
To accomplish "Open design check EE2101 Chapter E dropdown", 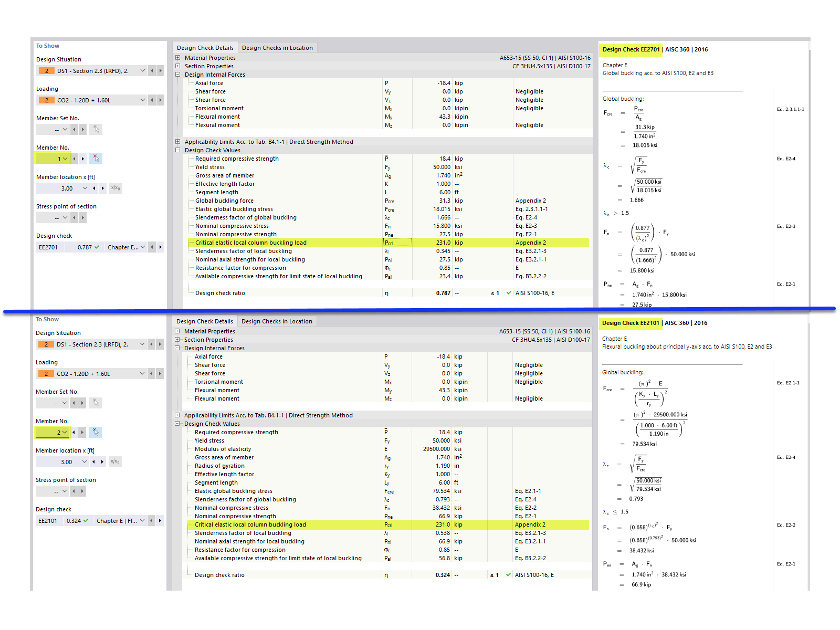I will click(x=142, y=520).
